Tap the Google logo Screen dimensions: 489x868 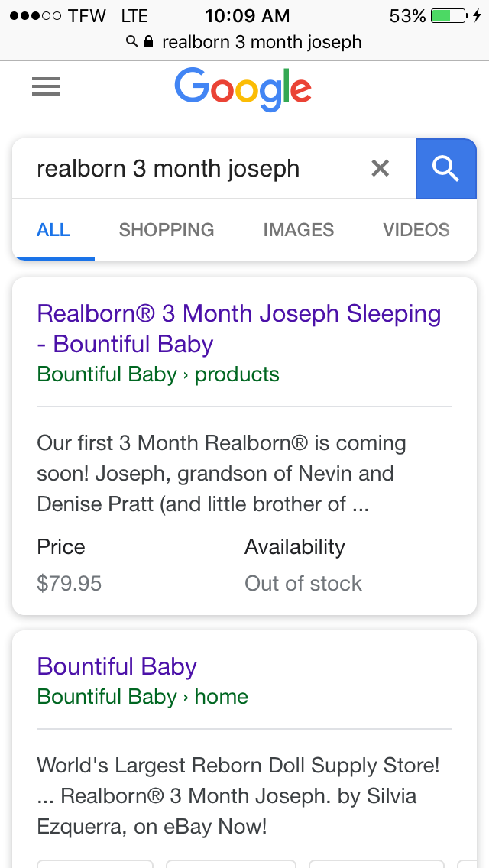click(x=243, y=89)
